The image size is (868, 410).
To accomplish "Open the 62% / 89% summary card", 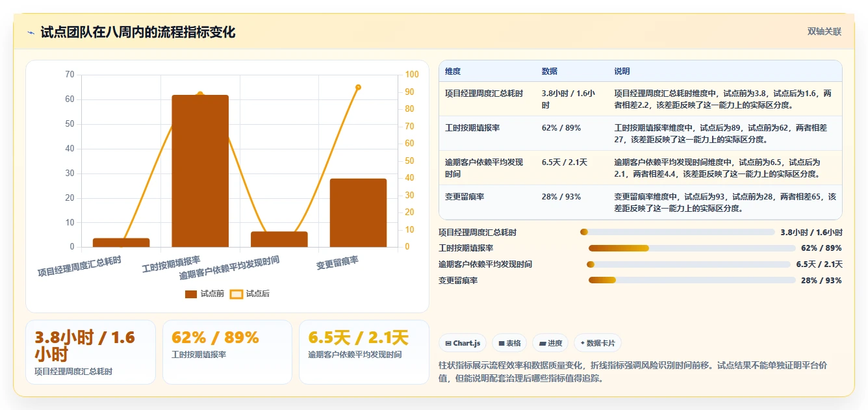I will pos(227,352).
